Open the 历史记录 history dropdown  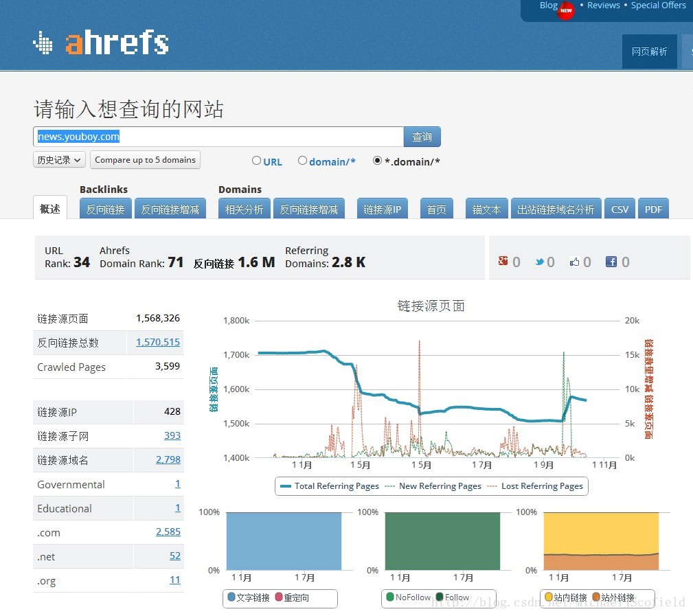59,159
